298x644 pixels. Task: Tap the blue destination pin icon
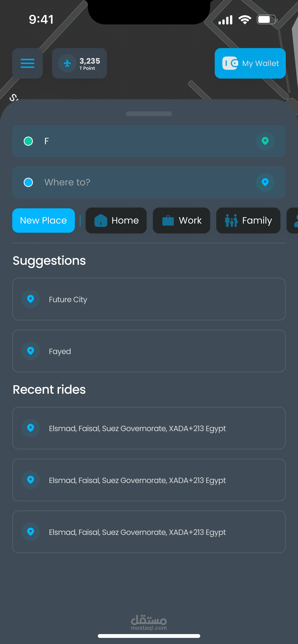click(x=265, y=182)
